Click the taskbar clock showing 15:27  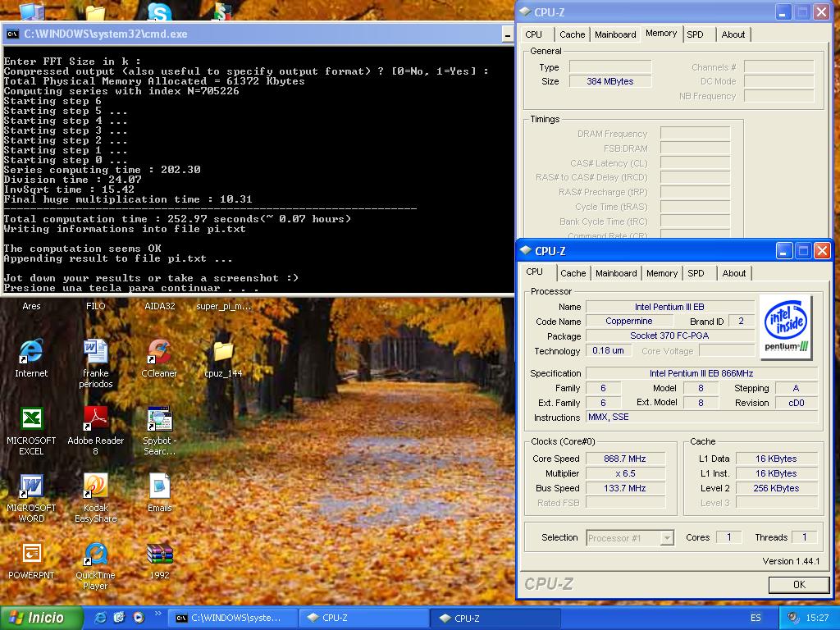[x=817, y=618]
